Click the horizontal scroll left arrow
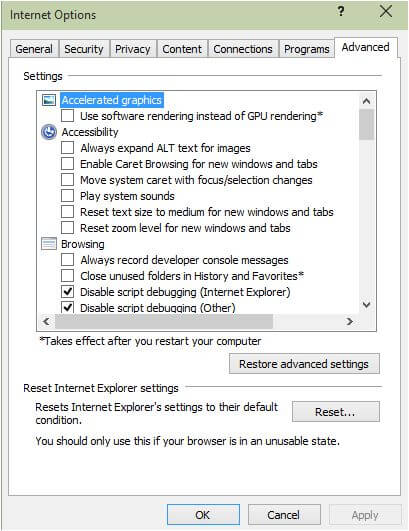This screenshot has height=531, width=409. (x=46, y=321)
